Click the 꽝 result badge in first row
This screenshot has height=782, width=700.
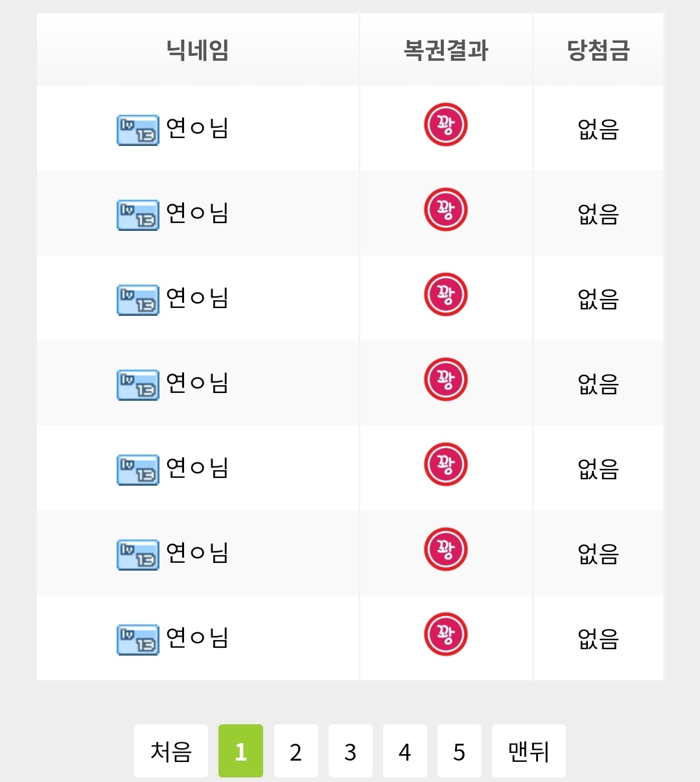[x=446, y=125]
